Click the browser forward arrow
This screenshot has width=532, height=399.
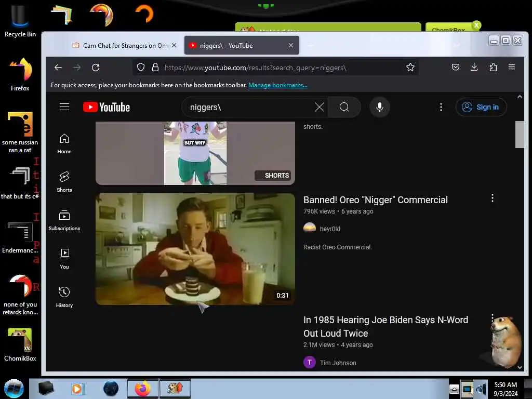77,68
